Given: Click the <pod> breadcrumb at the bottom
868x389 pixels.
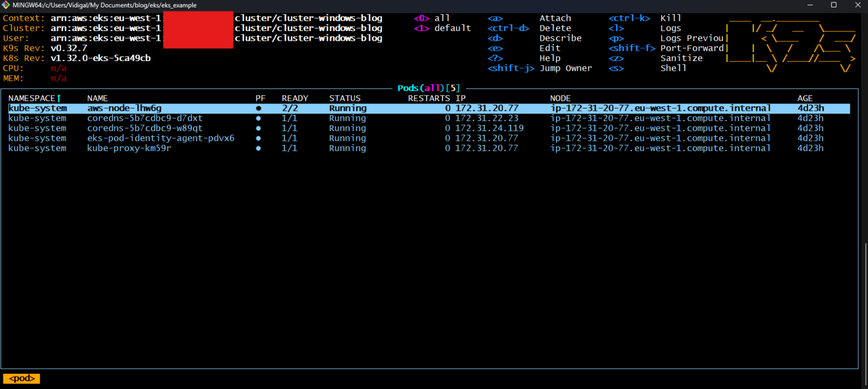Looking at the screenshot, I should [x=21, y=378].
